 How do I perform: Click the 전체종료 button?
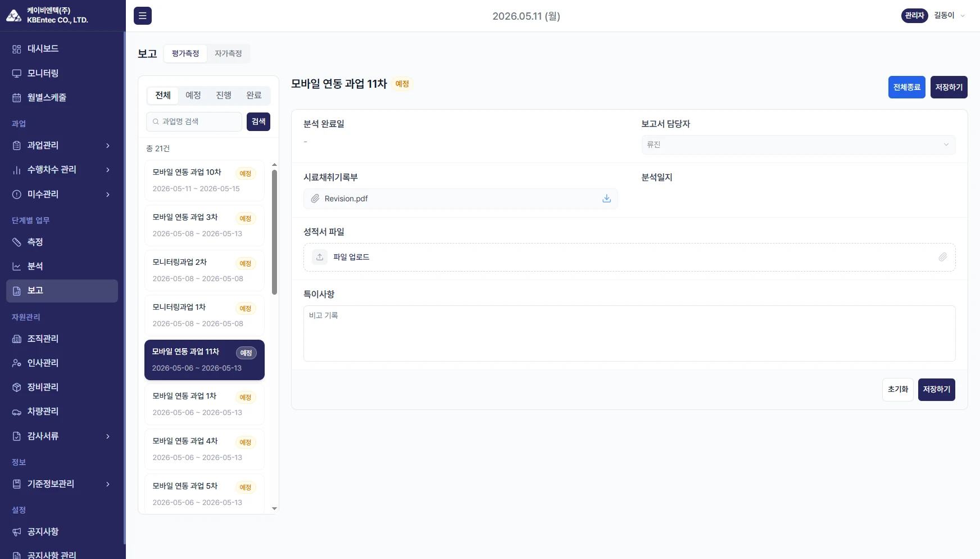coord(907,87)
